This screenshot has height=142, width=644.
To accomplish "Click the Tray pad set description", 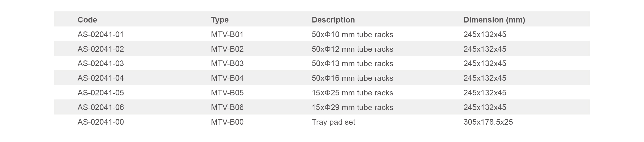I will (333, 122).
